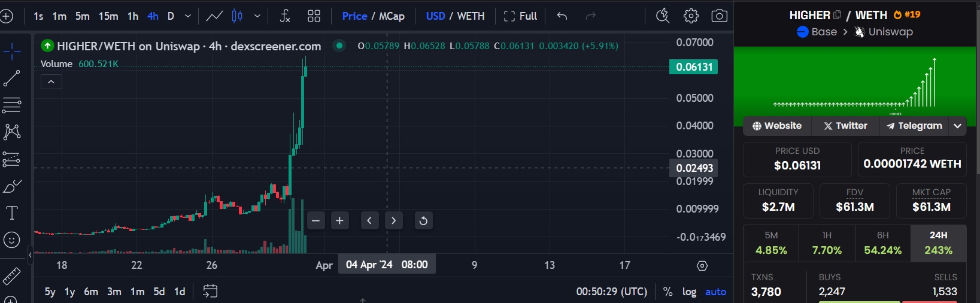
Task: Toggle auto scale mode
Action: point(715,292)
